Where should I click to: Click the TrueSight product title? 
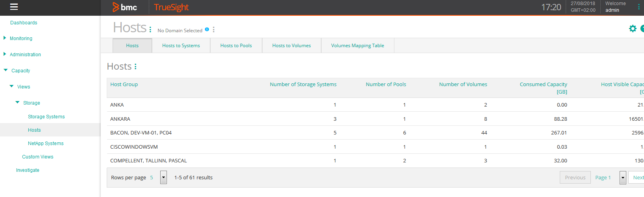pyautogui.click(x=171, y=7)
